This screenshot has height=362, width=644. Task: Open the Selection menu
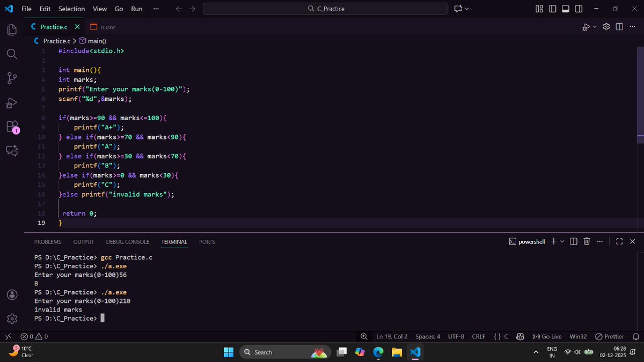[71, 9]
